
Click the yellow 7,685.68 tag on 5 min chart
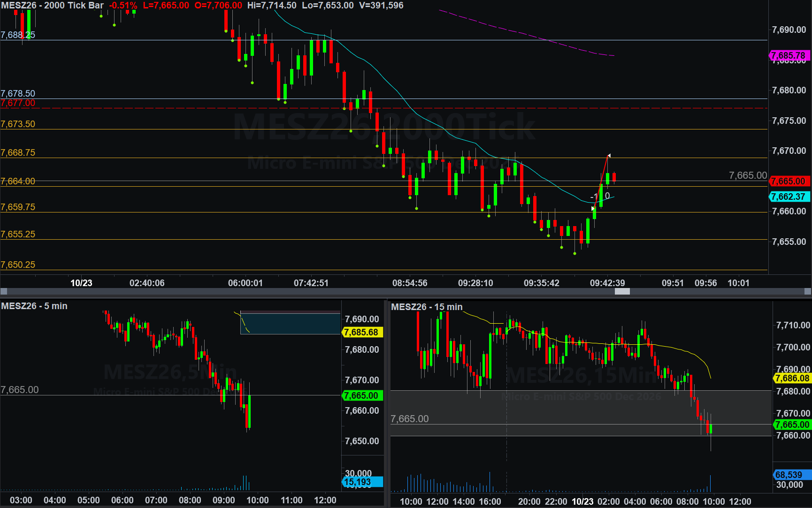[362, 332]
